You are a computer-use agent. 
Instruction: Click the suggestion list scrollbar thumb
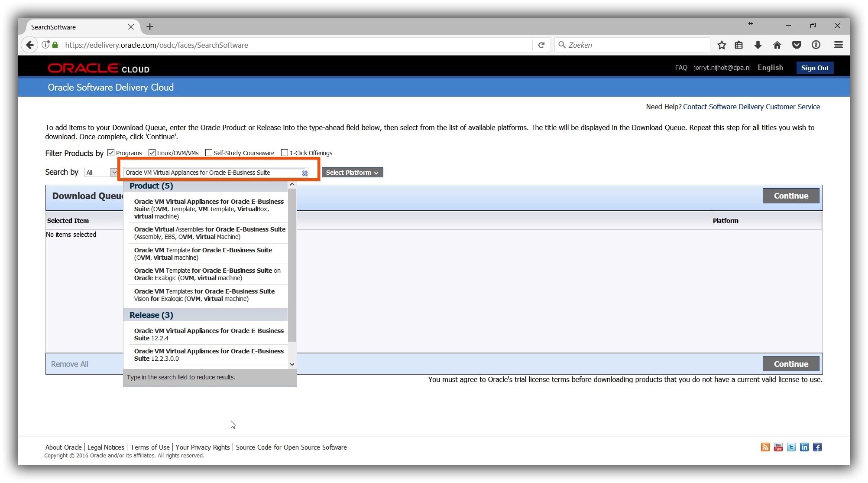point(292,264)
